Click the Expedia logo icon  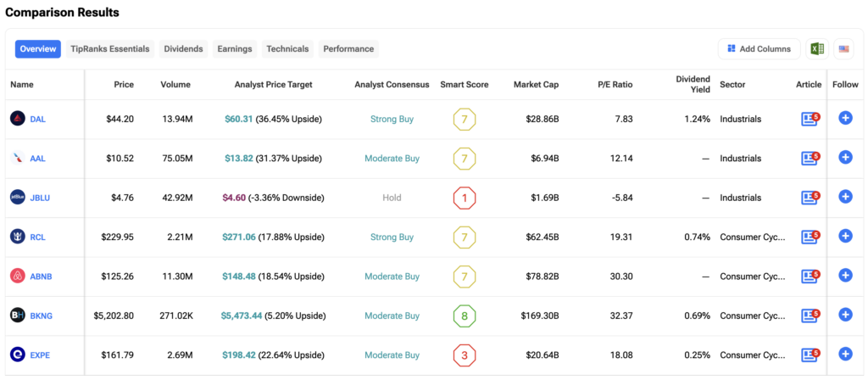coord(18,355)
